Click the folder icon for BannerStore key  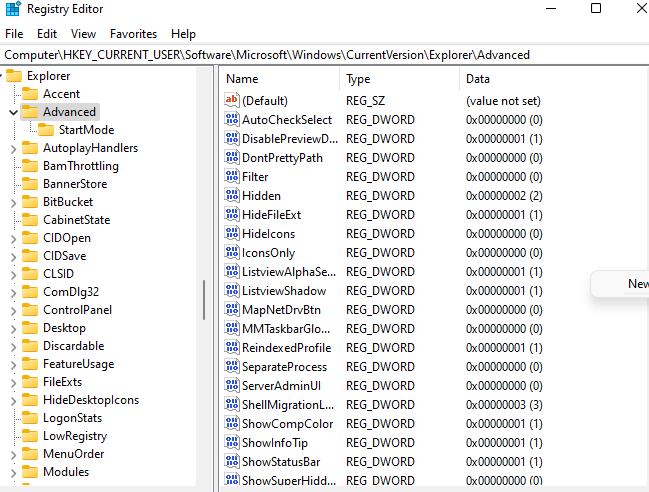coord(30,184)
